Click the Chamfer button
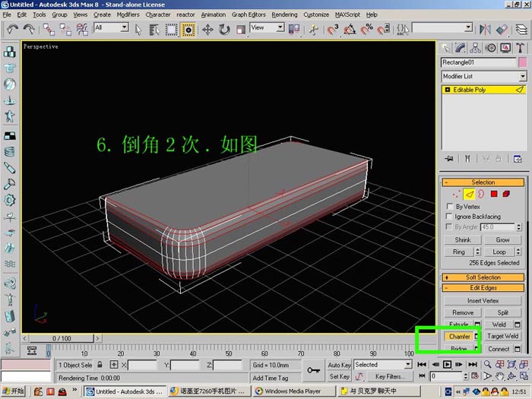This screenshot has width=532, height=399. coord(459,337)
